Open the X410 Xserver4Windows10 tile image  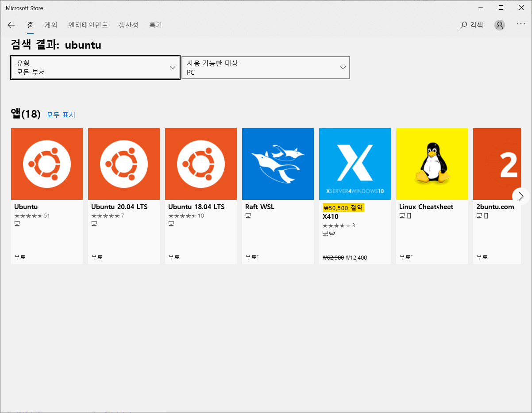pyautogui.click(x=355, y=164)
